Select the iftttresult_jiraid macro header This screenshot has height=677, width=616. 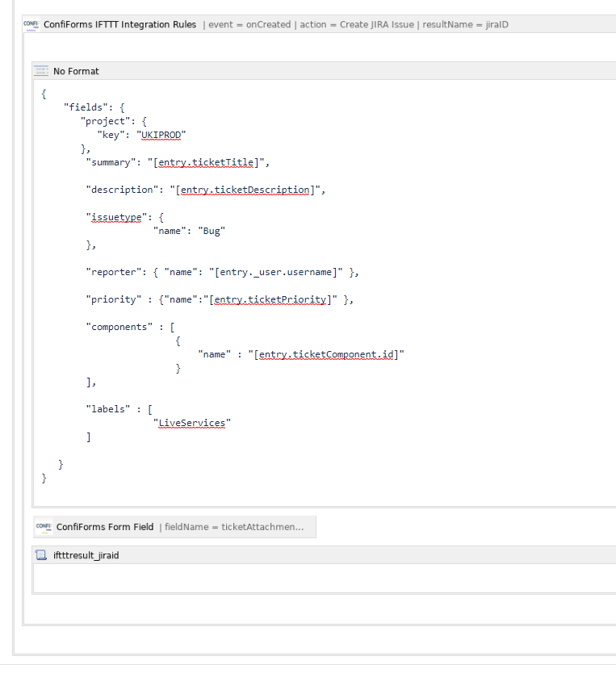click(324, 555)
